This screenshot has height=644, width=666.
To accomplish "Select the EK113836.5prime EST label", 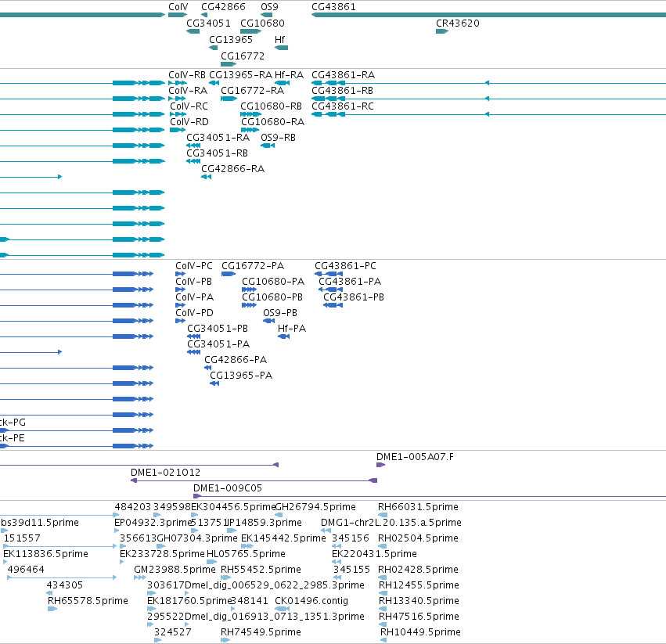I will (45, 554).
